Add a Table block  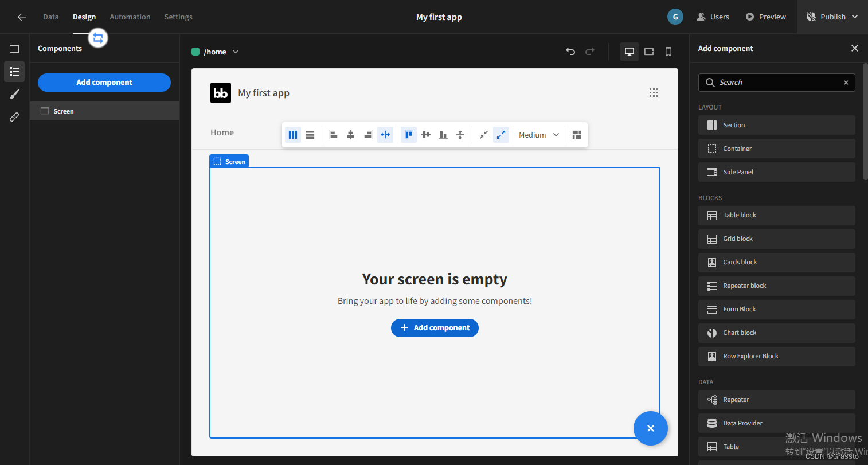[x=777, y=216]
